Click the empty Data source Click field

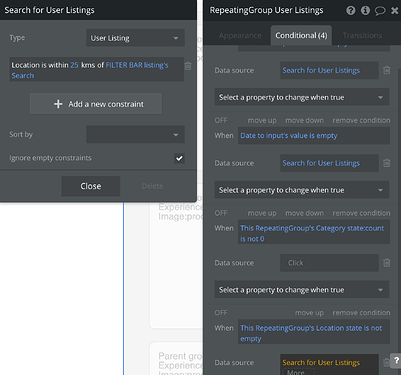(x=329, y=263)
